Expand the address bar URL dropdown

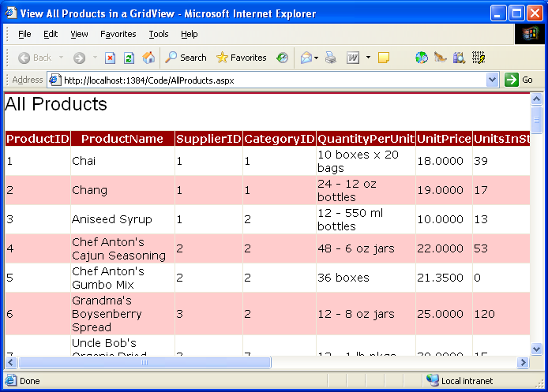493,80
